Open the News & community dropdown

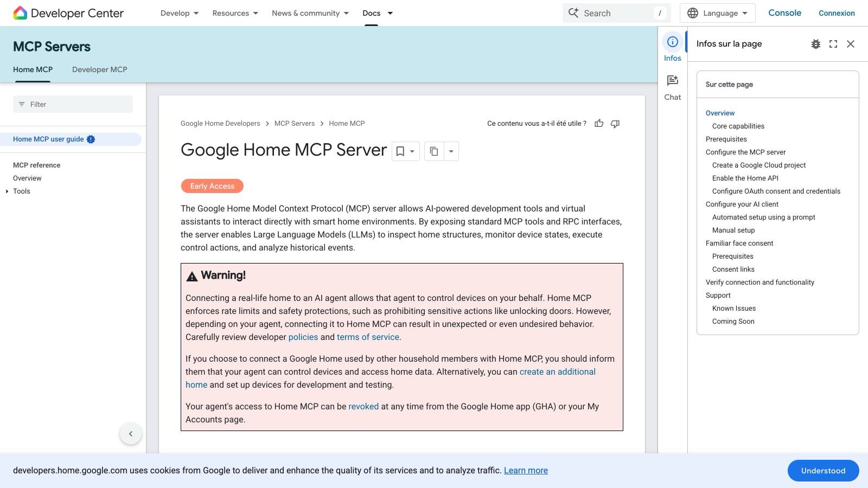310,13
